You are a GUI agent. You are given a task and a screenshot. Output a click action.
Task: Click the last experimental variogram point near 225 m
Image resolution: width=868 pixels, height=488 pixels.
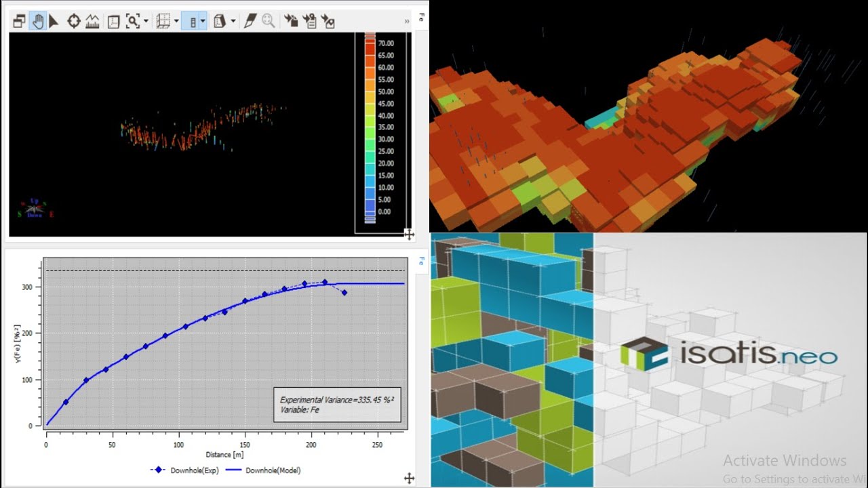[x=344, y=293]
